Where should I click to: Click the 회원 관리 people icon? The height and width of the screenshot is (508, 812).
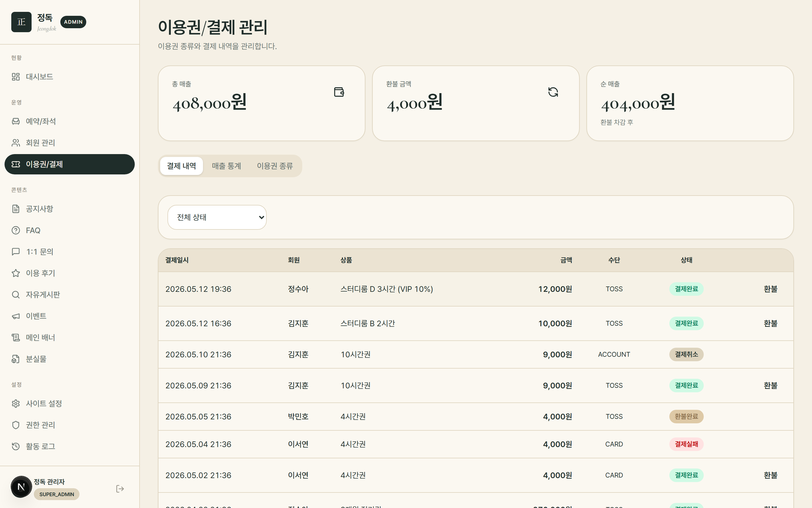pos(16,143)
